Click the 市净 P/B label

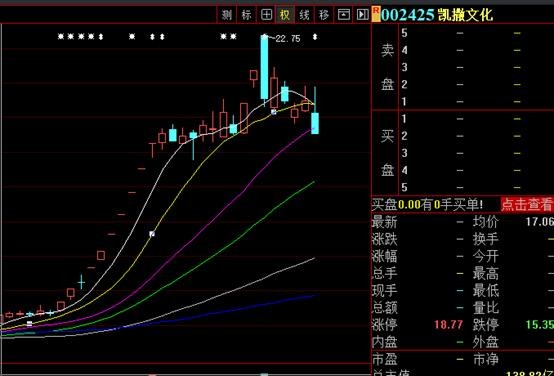click(486, 360)
